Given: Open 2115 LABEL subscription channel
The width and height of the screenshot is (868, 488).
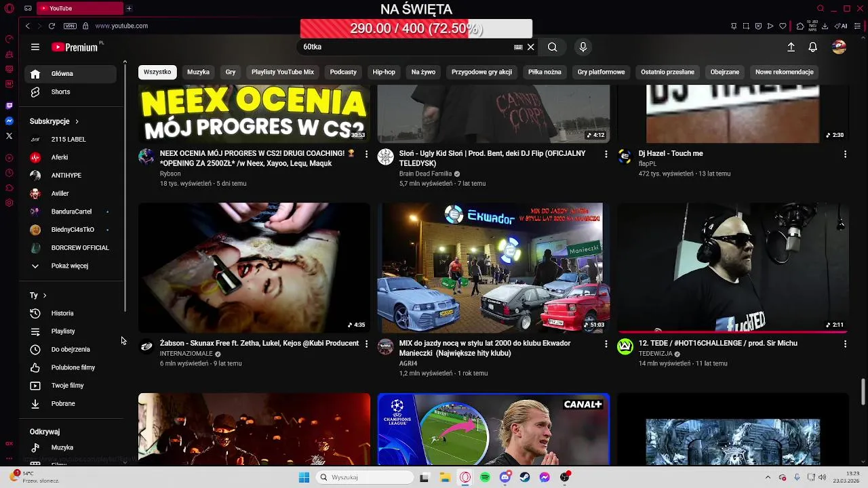Looking at the screenshot, I should pos(70,140).
